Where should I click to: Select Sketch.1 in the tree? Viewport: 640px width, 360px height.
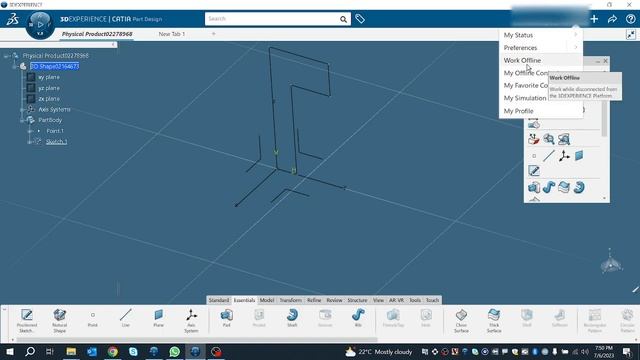click(56, 142)
